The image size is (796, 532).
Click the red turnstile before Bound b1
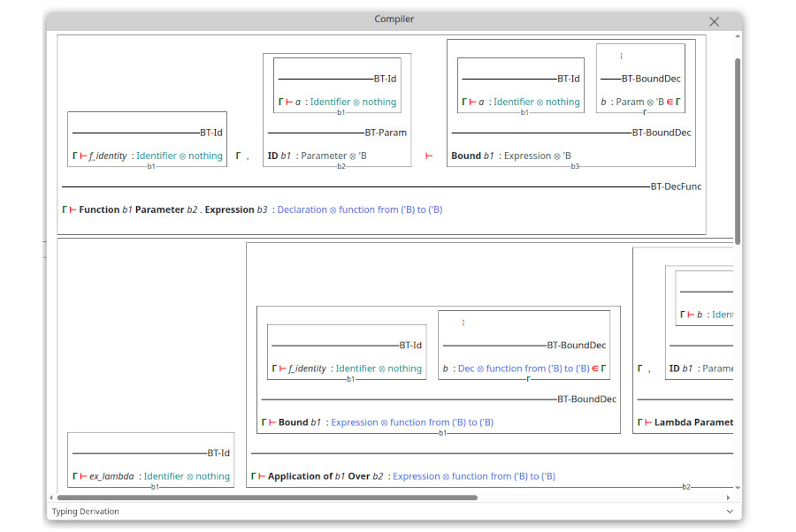pyautogui.click(x=429, y=156)
